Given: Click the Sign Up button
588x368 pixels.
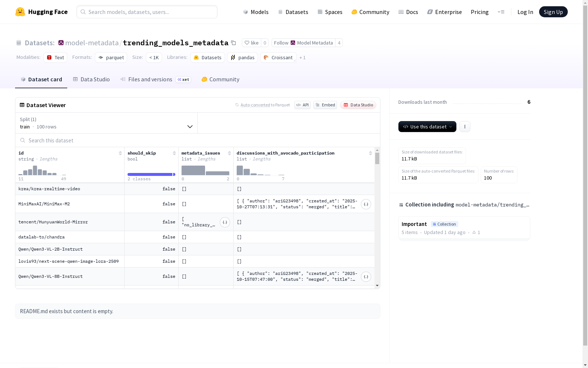Looking at the screenshot, I should (x=553, y=12).
